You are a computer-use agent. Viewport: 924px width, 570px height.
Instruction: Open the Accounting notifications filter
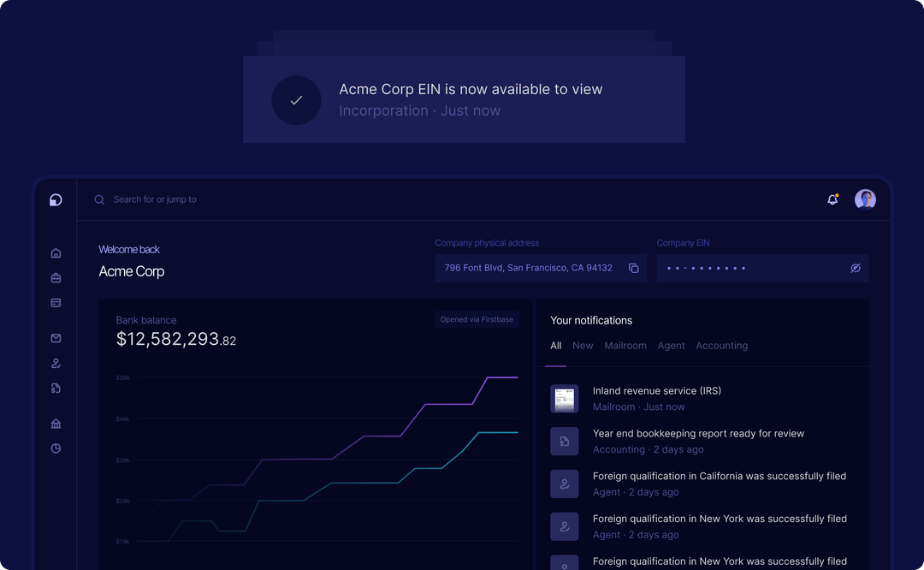(x=721, y=346)
